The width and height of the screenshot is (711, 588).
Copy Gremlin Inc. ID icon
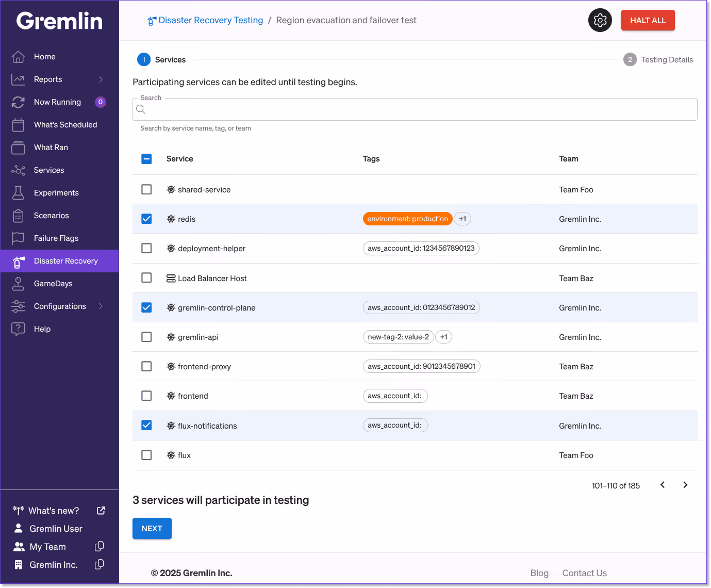(100, 564)
